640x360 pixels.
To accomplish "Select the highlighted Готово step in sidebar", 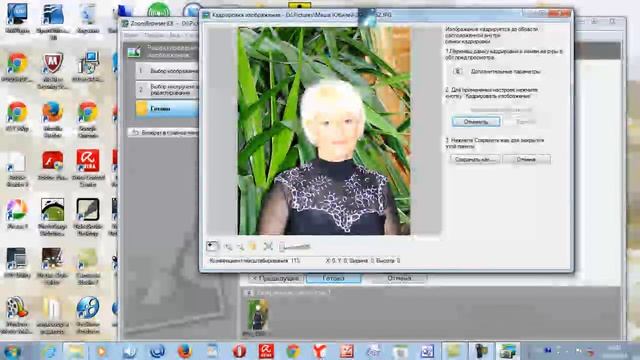I will [x=167, y=109].
